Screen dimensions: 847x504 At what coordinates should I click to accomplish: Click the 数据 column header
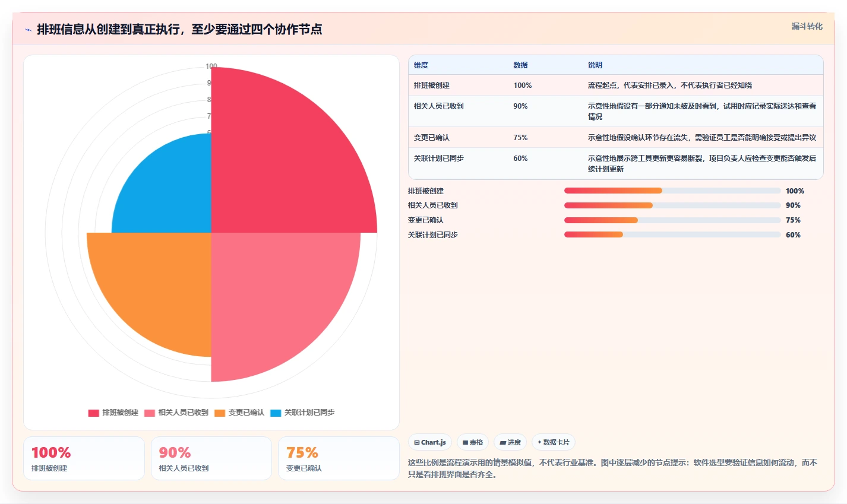pos(521,65)
